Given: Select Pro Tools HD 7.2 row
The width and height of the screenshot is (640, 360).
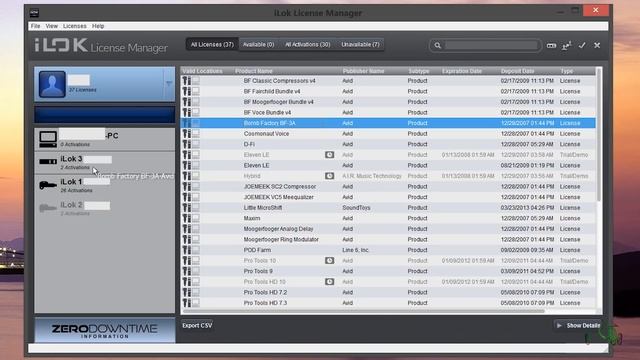Looking at the screenshot, I should pyautogui.click(x=388, y=293).
